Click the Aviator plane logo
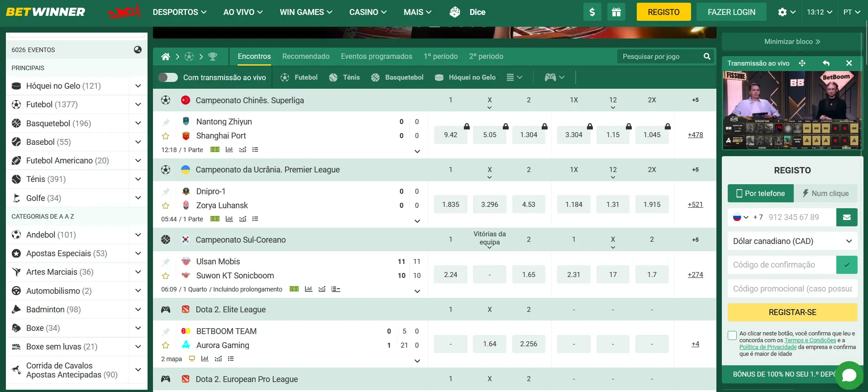Image resolution: width=868 pixels, height=392 pixels. [x=124, y=12]
